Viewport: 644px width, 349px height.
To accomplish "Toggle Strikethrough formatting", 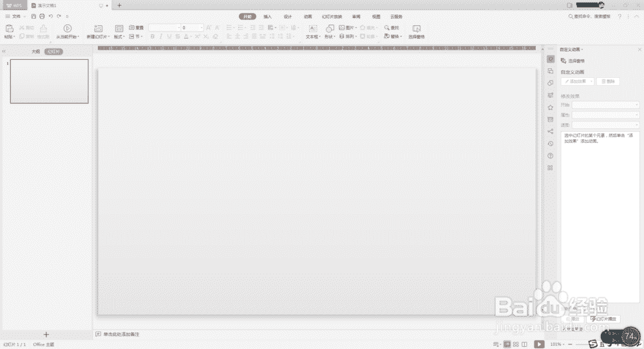I will point(178,37).
